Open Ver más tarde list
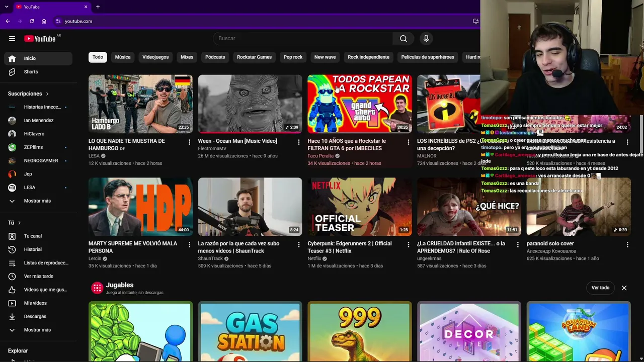The width and height of the screenshot is (644, 362). click(x=38, y=276)
